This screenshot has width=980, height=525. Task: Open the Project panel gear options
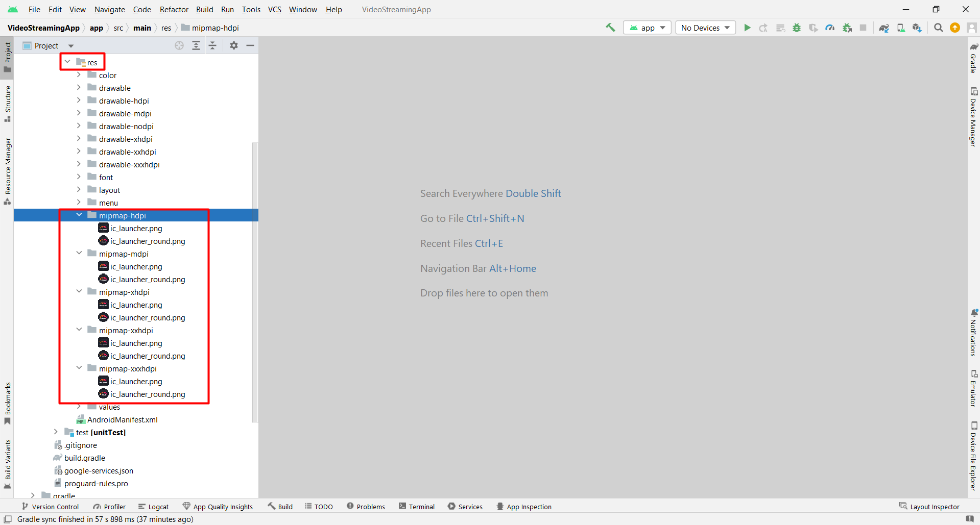coord(234,45)
